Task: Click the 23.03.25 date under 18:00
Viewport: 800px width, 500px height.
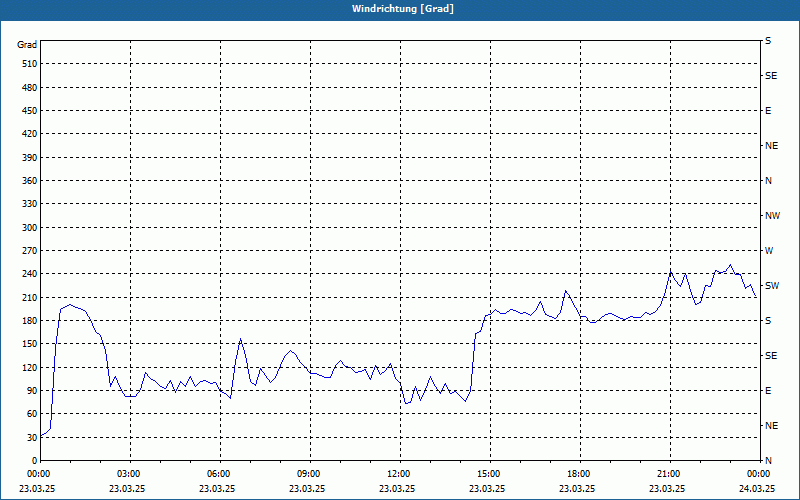Action: click(577, 488)
